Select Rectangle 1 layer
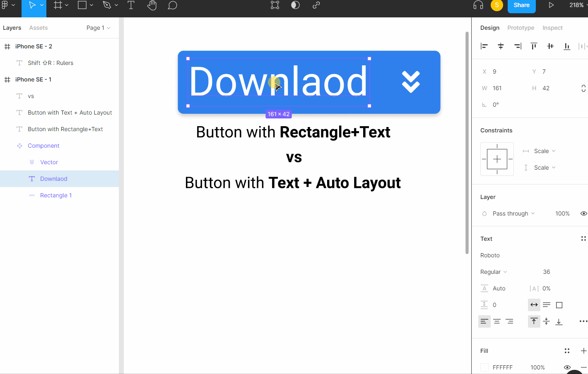Image resolution: width=588 pixels, height=374 pixels. (x=59, y=195)
